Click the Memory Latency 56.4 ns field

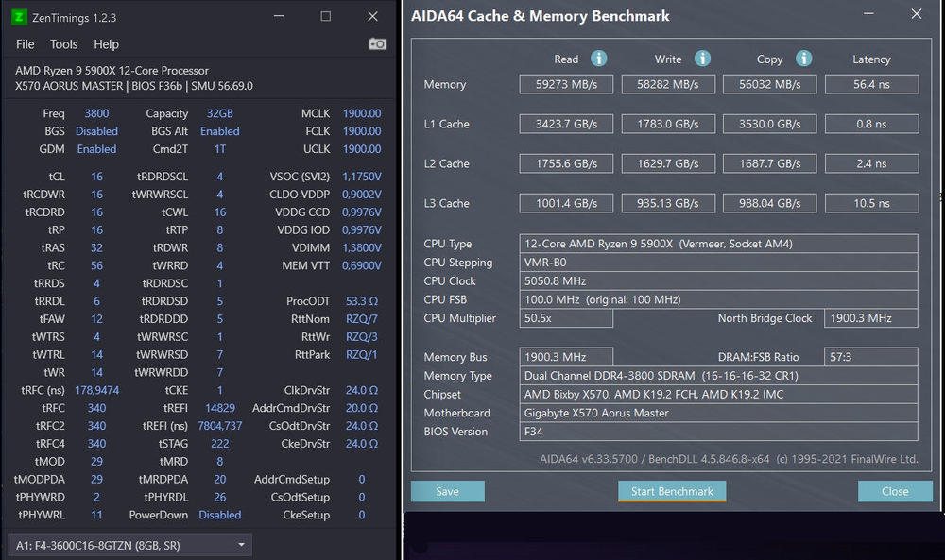click(871, 84)
